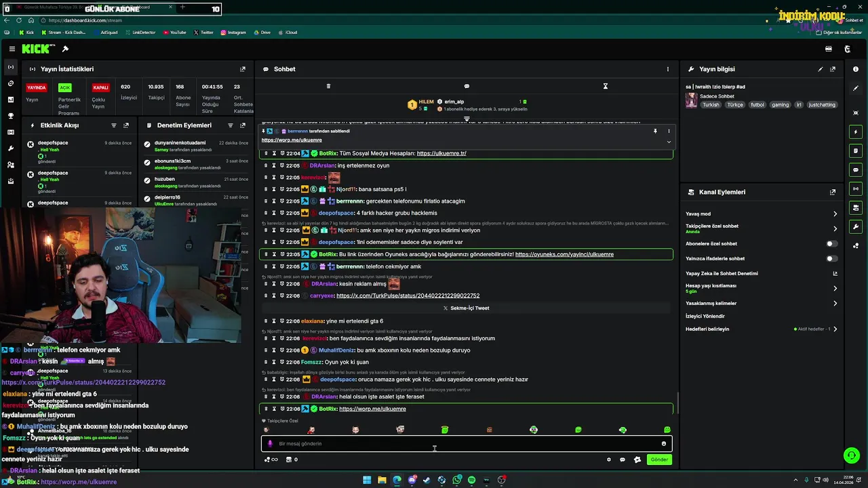Toggle the wrench stream-info widget in right rail

pos(856,226)
